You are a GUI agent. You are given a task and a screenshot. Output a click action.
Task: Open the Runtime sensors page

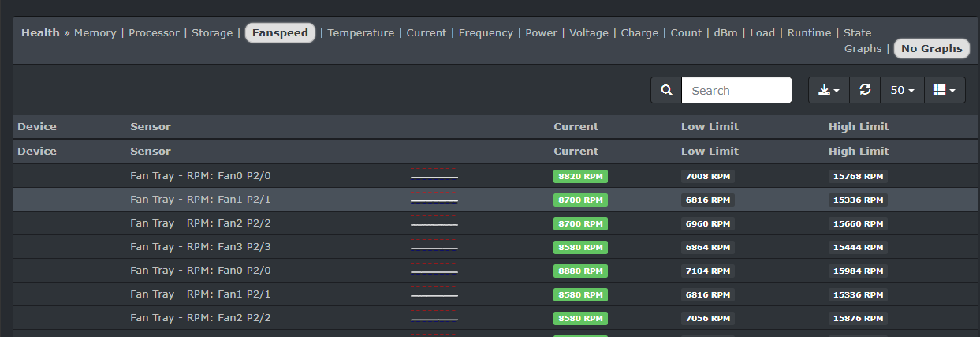pyautogui.click(x=809, y=32)
